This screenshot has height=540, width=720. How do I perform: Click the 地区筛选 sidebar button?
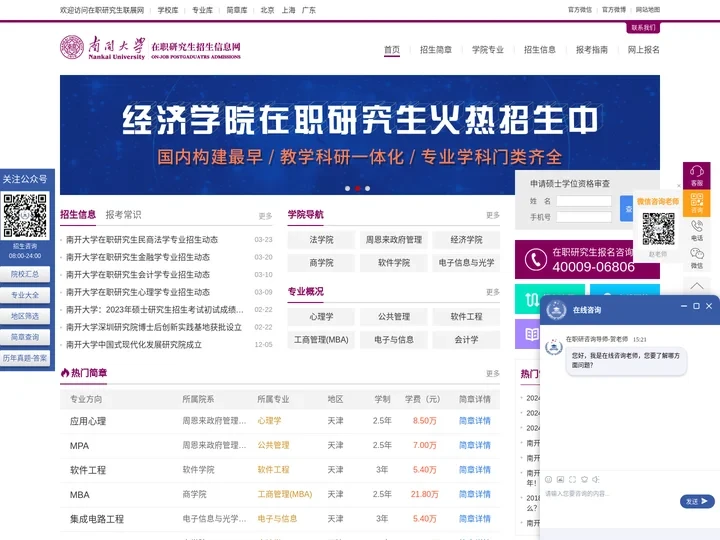click(25, 316)
